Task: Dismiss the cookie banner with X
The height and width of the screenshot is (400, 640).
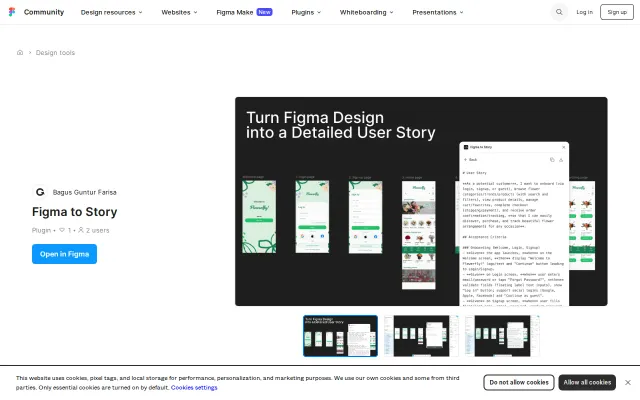Action: (x=628, y=382)
